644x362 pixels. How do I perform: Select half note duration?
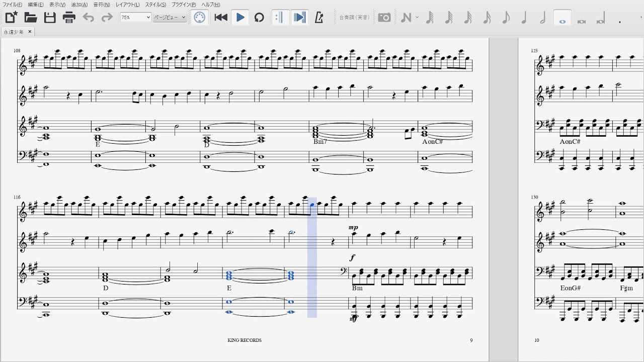click(543, 18)
